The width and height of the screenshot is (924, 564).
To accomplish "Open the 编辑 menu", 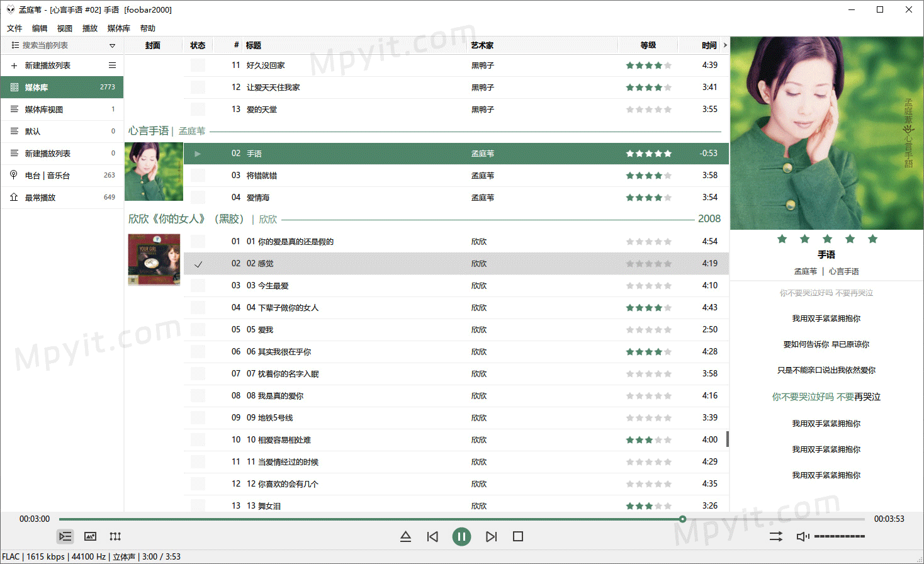I will [x=40, y=28].
